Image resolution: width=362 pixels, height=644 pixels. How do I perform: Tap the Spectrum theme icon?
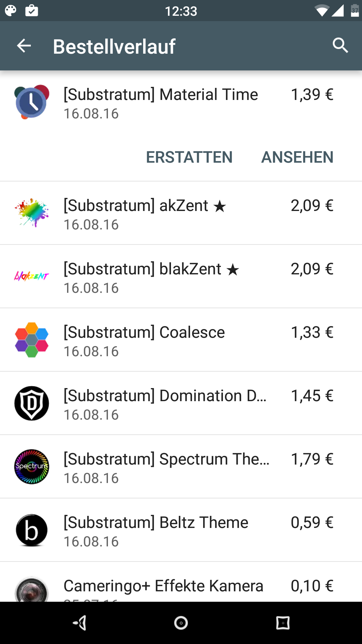coord(32,466)
